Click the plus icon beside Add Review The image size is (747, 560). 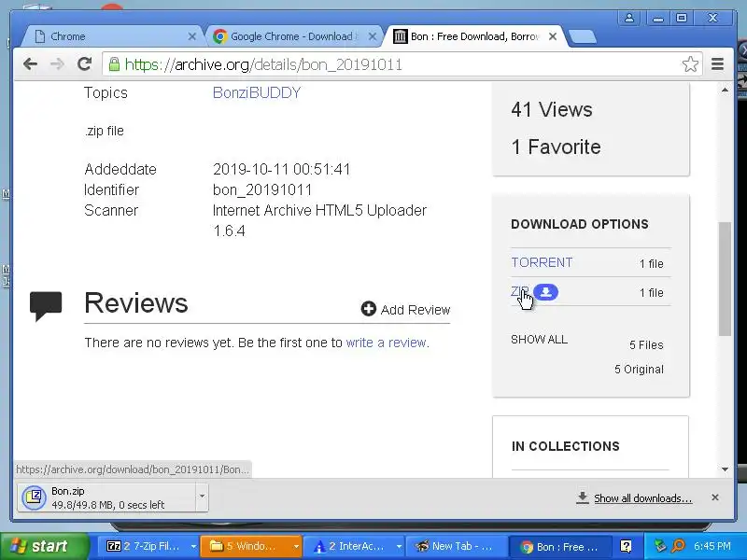[368, 309]
